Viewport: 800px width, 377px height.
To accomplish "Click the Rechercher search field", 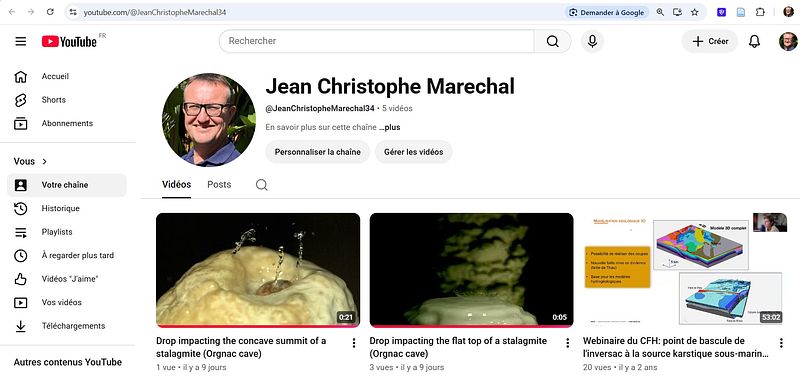I will [377, 41].
